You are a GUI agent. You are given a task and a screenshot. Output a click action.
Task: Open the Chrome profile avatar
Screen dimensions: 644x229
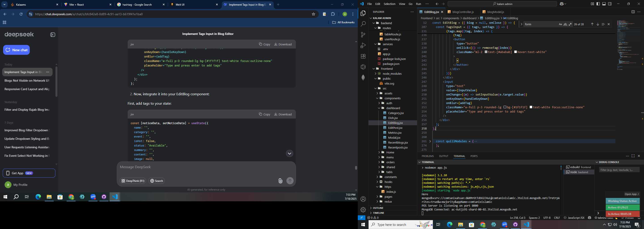345,14
